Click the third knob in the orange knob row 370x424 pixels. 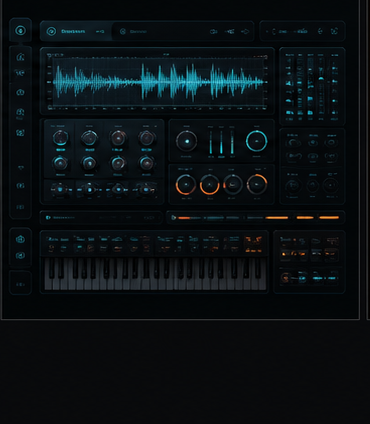click(233, 184)
